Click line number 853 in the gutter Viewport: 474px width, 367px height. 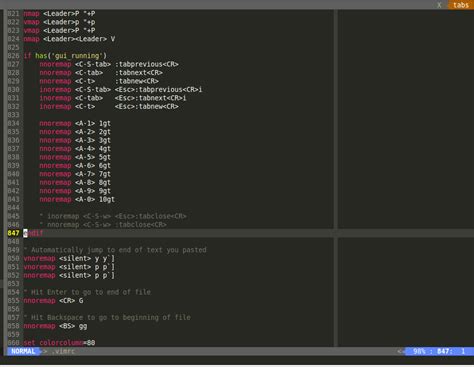pos(13,284)
